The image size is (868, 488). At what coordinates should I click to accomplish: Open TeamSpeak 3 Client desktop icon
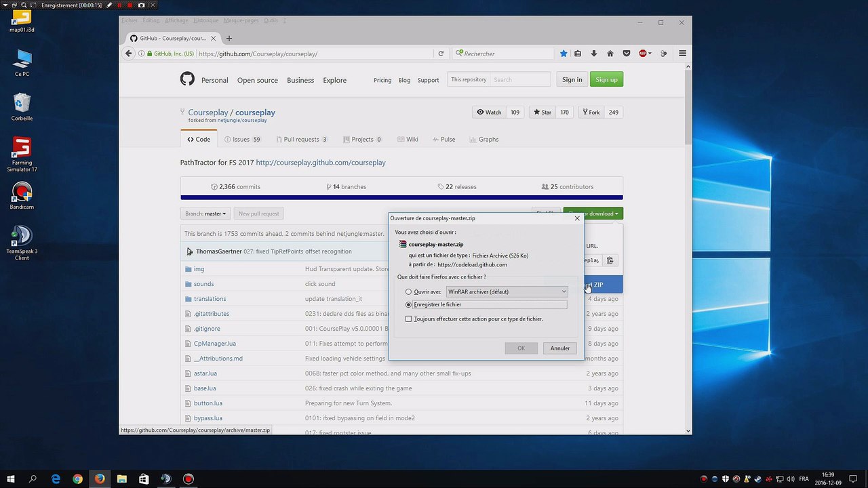point(22,243)
